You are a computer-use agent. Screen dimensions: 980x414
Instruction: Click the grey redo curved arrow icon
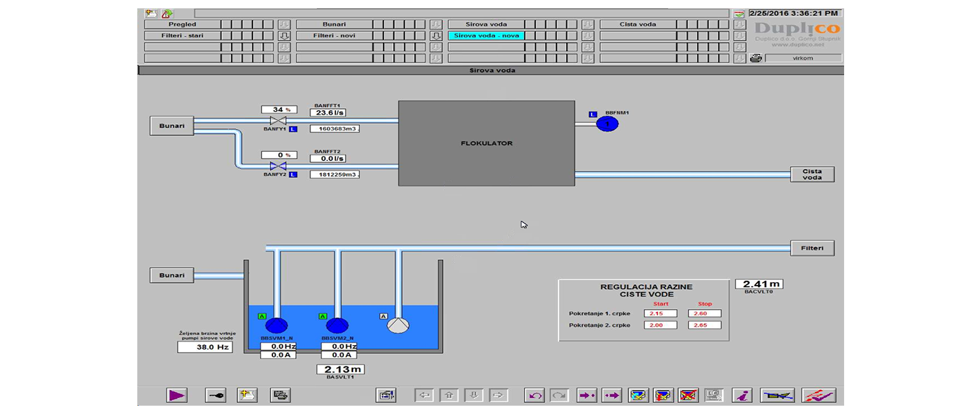559,395
